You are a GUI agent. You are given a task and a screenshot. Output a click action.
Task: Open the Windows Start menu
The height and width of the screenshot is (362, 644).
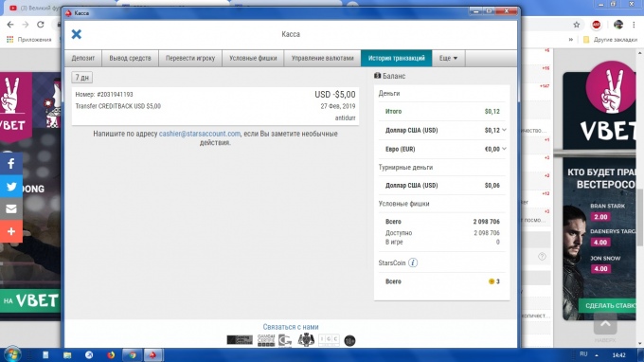coord(12,354)
